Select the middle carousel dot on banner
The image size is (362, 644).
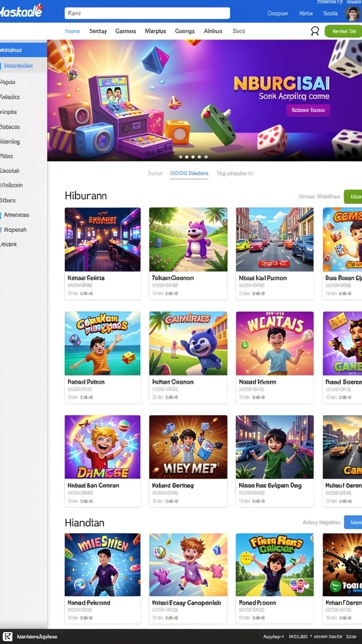(194, 157)
